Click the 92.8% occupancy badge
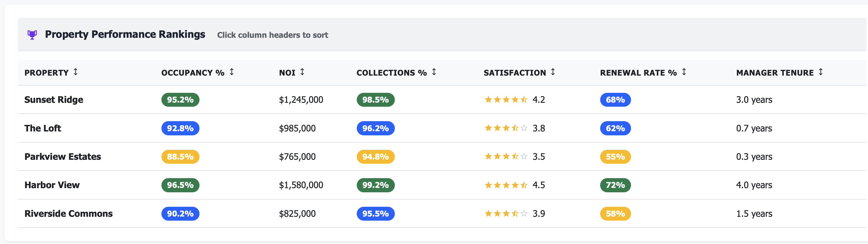868x244 pixels. coord(180,128)
